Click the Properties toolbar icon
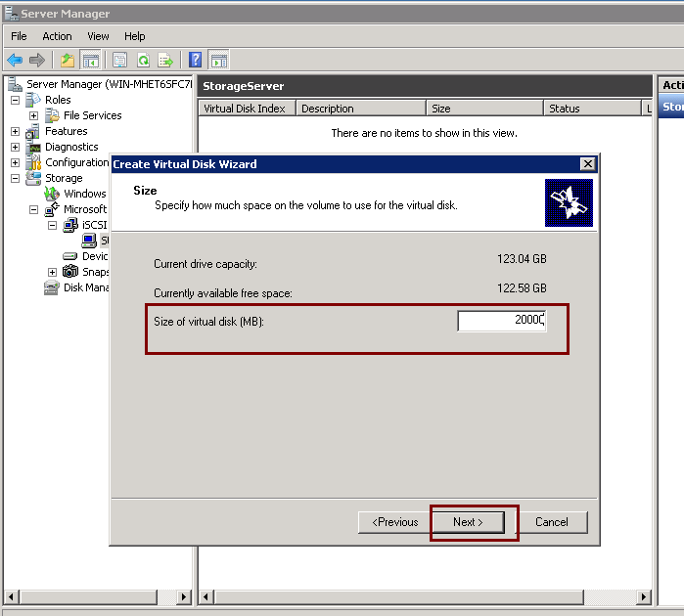 click(x=119, y=60)
